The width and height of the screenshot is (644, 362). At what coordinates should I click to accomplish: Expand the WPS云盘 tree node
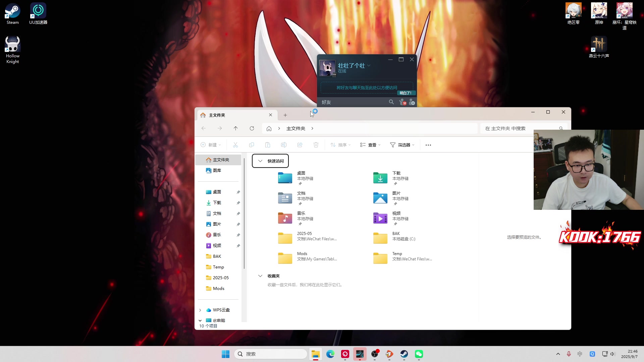[200, 310]
